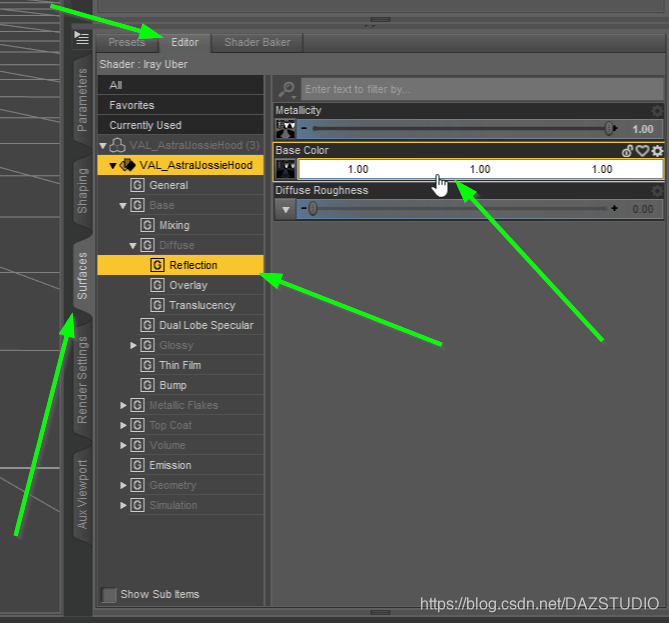Click the G icon beside Mixing
669x623 pixels.
(x=147, y=225)
